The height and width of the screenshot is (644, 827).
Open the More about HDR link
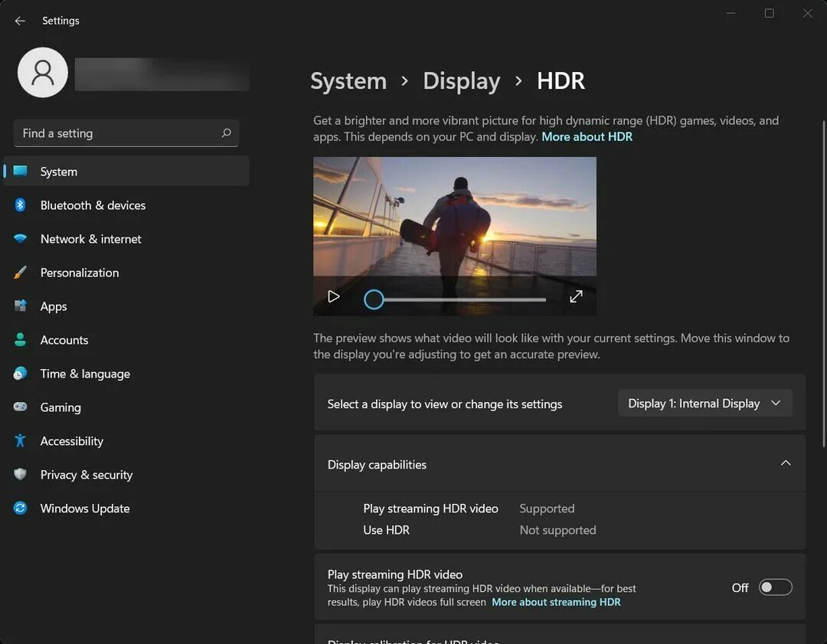tap(587, 136)
